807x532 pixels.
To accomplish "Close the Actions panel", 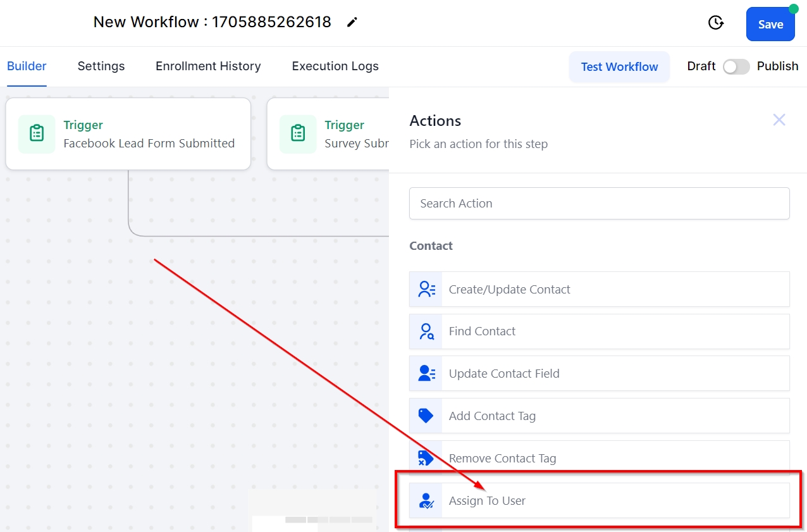I will tap(779, 120).
